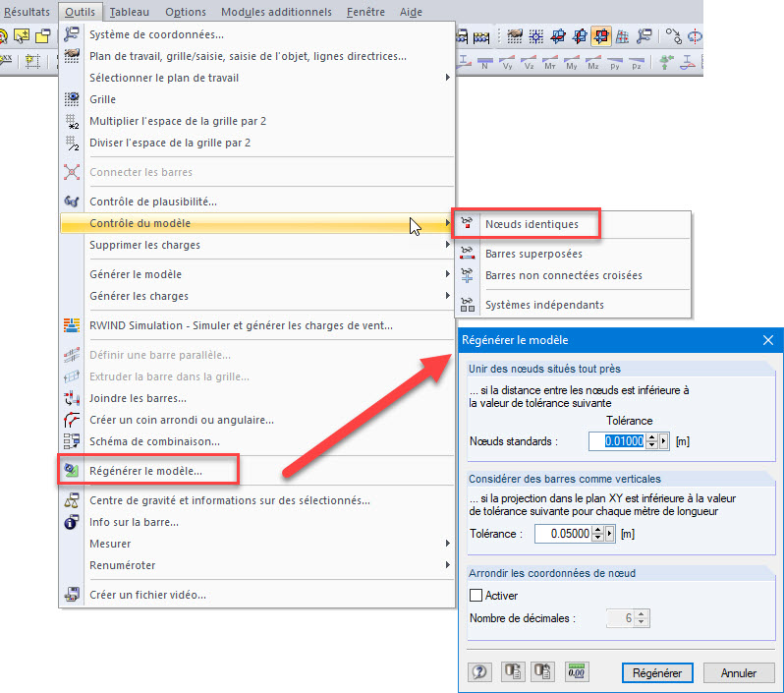Click the Vy shear force diagram icon
Image resolution: width=784 pixels, height=693 pixels.
(x=507, y=63)
